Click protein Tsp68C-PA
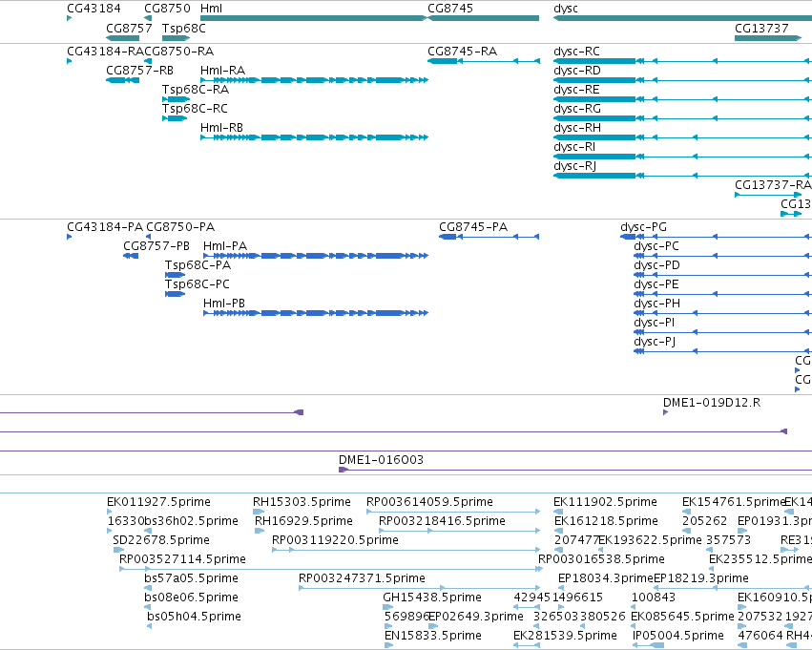Viewport: 812px width, 650px height. 175,275
